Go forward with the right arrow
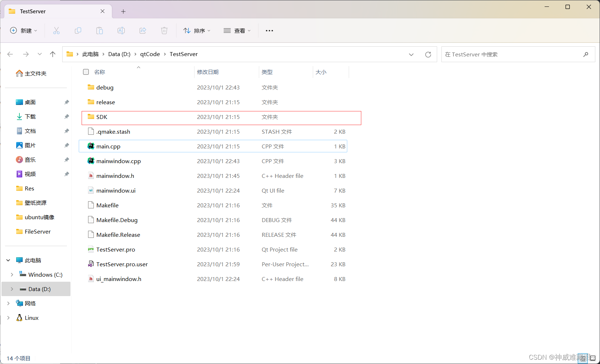The width and height of the screenshot is (600, 364). click(x=26, y=54)
